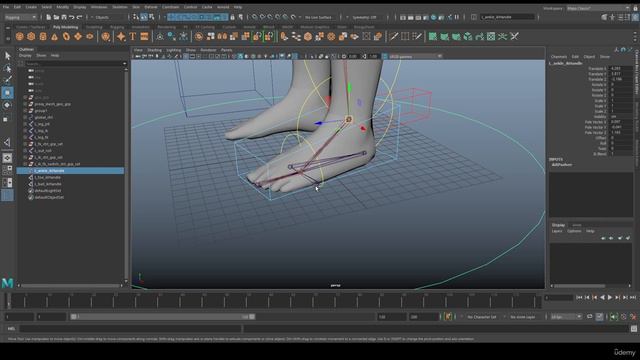Select defaultLightSet in the Outliner
This screenshot has width=640, height=360.
pos(48,191)
